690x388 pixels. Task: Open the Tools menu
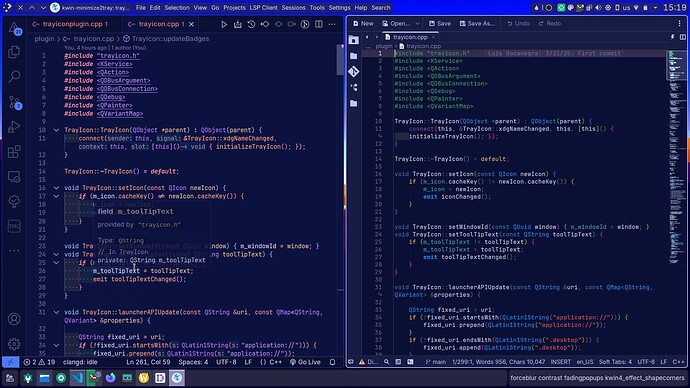(317, 7)
